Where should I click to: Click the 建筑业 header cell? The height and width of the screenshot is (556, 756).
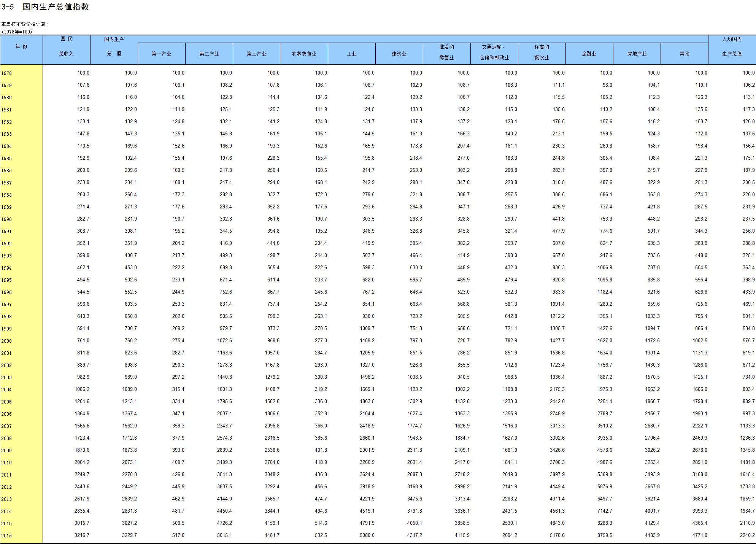point(399,54)
